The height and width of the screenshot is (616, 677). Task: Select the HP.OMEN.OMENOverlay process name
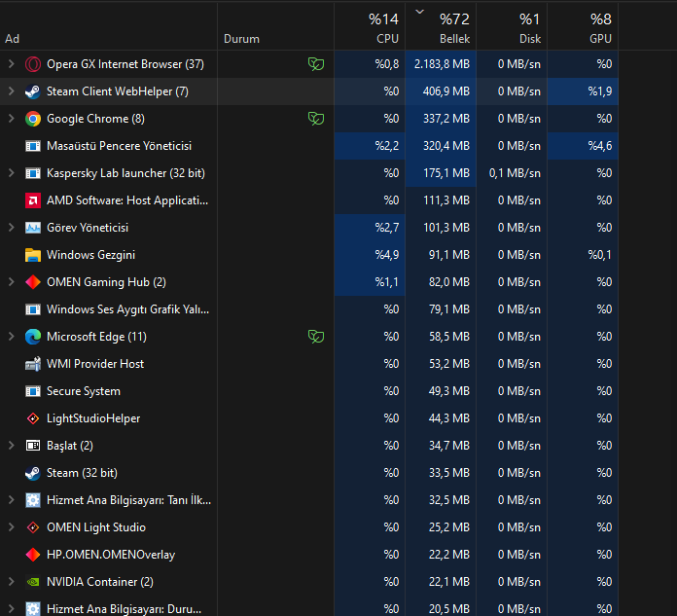coord(111,555)
